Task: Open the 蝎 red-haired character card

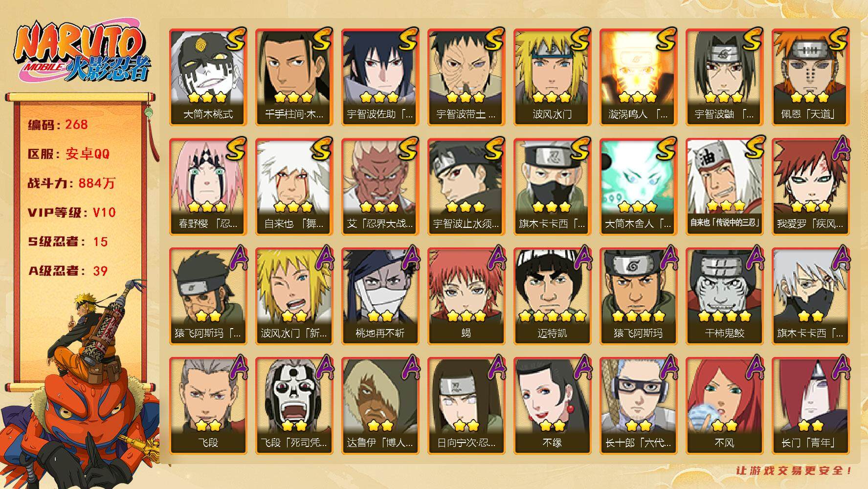Action: tap(466, 296)
